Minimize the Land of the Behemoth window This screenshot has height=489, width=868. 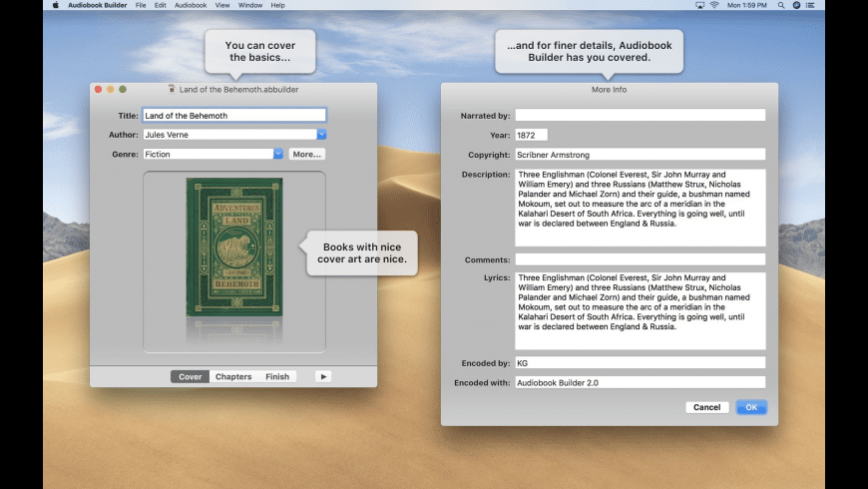pos(110,89)
